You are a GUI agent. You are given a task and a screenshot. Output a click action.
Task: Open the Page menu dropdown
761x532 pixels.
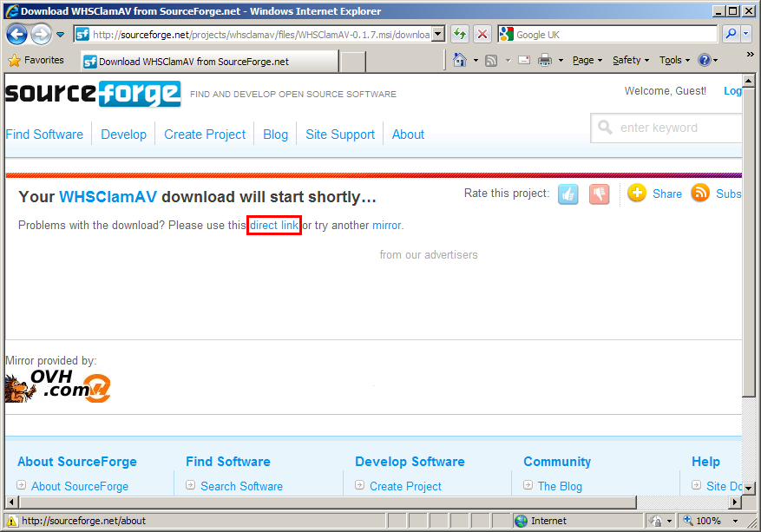point(587,60)
